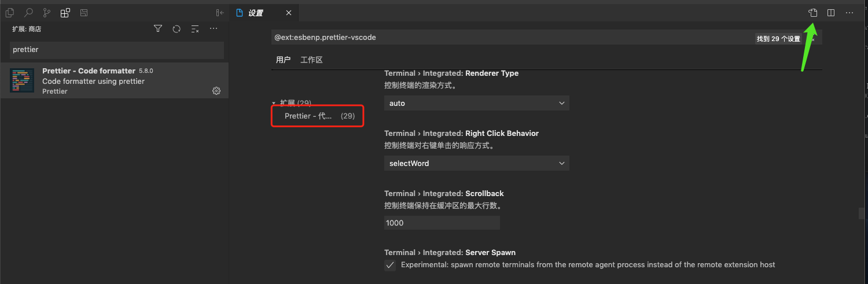
Task: Select the Extensions blocks icon
Action: click(x=65, y=13)
